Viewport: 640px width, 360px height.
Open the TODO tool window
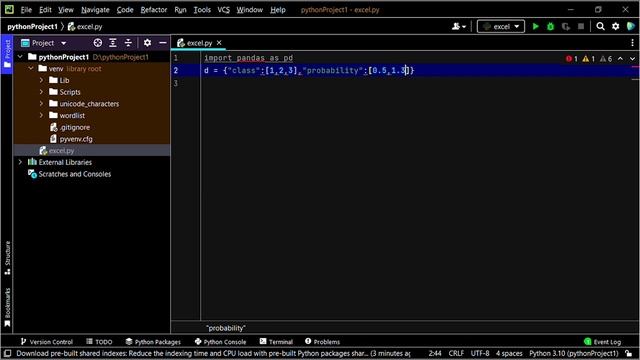coord(99,342)
